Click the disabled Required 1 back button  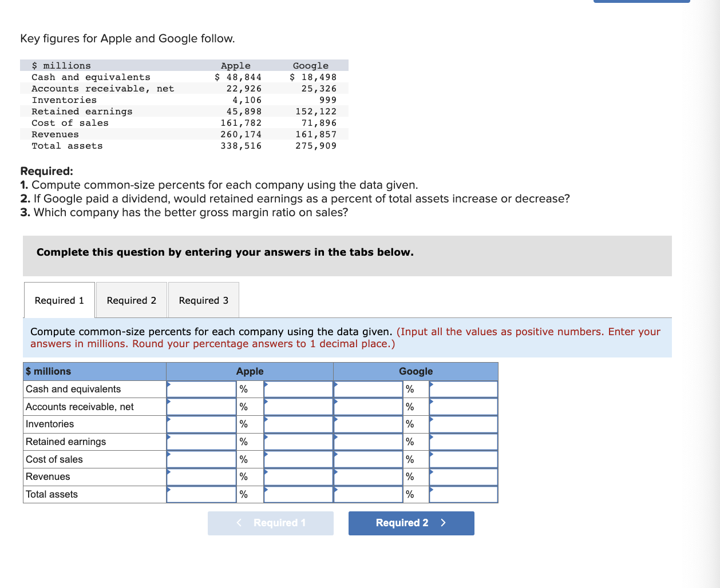click(270, 523)
